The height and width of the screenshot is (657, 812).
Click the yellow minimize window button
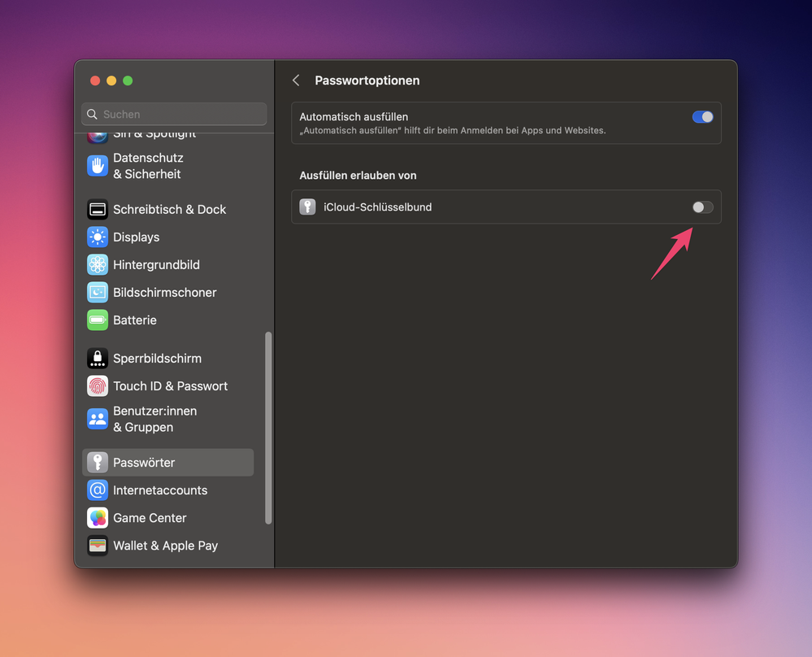point(111,80)
